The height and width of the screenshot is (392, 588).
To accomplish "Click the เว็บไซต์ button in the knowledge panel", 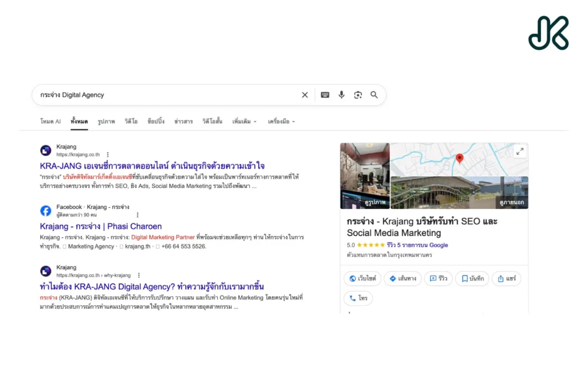I will (x=362, y=278).
